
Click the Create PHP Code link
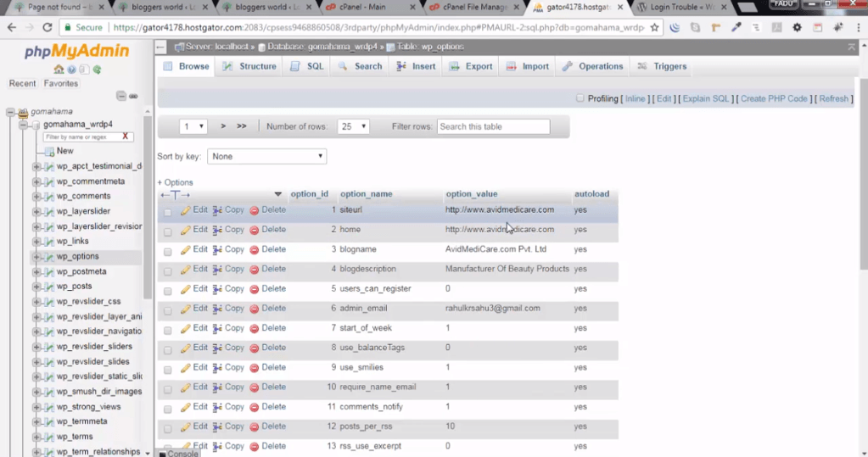tap(774, 98)
